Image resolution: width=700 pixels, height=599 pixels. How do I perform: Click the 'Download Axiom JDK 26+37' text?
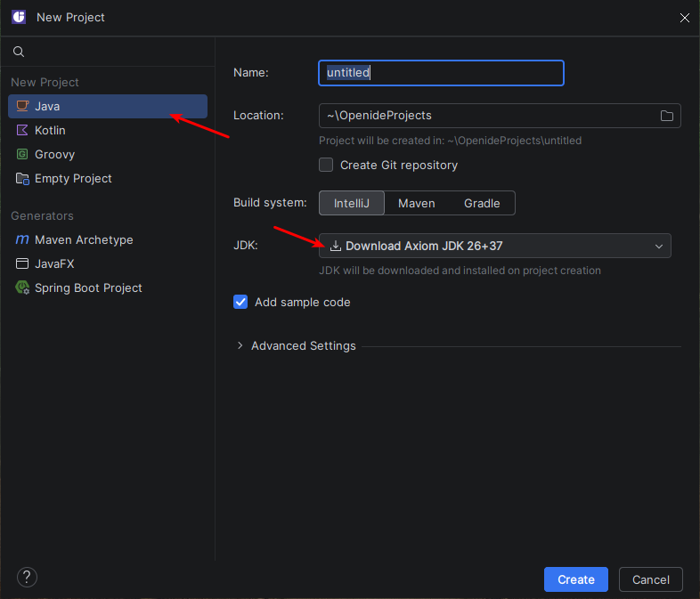coord(424,247)
